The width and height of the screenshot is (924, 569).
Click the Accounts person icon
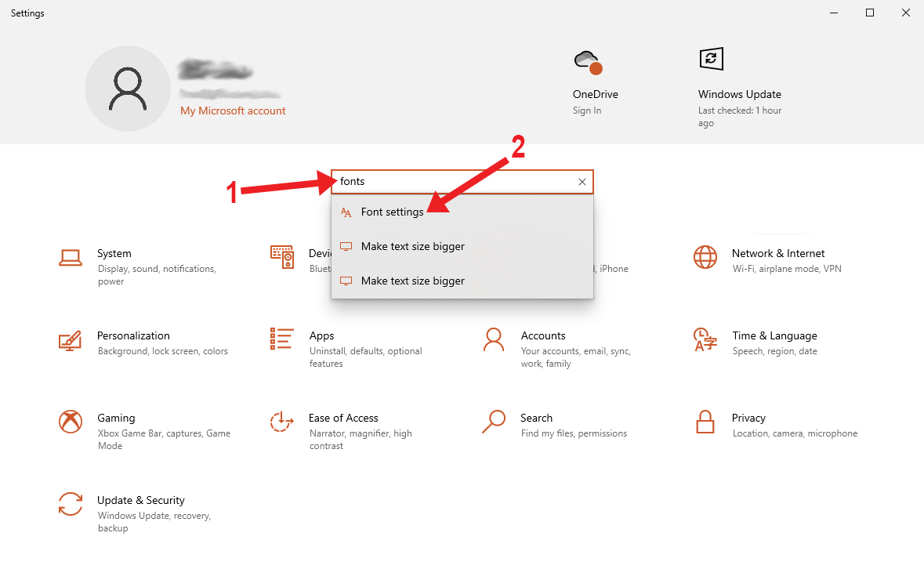coord(493,339)
